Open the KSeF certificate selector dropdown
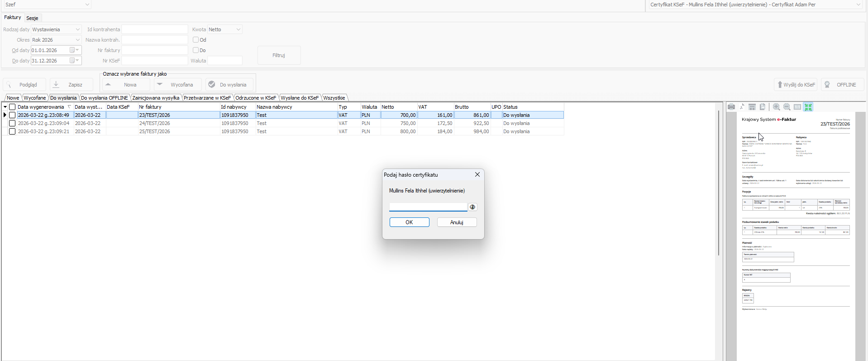Viewport: 868px width, 361px height. point(858,5)
